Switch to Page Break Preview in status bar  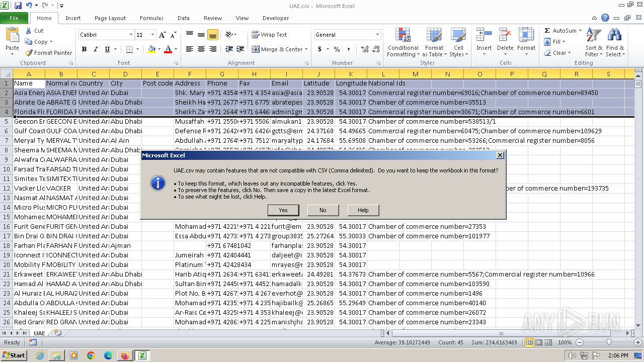pos(549,342)
